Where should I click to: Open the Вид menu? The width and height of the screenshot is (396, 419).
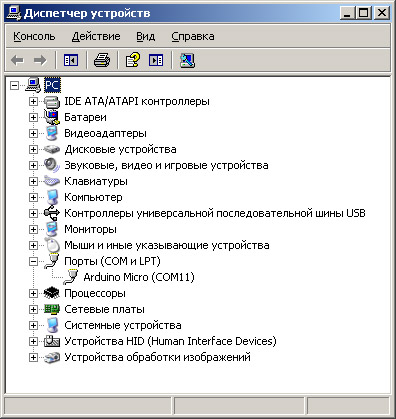146,36
